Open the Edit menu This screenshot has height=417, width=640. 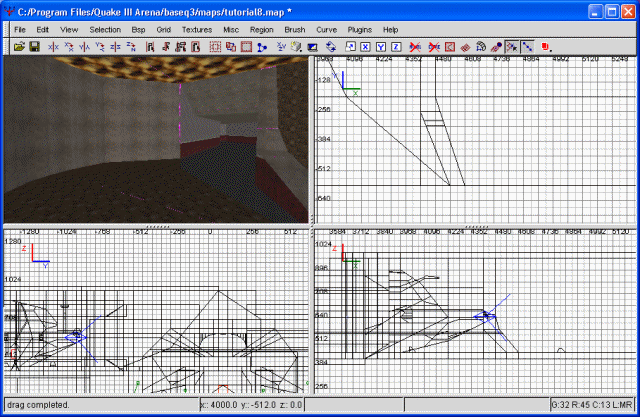pos(42,29)
